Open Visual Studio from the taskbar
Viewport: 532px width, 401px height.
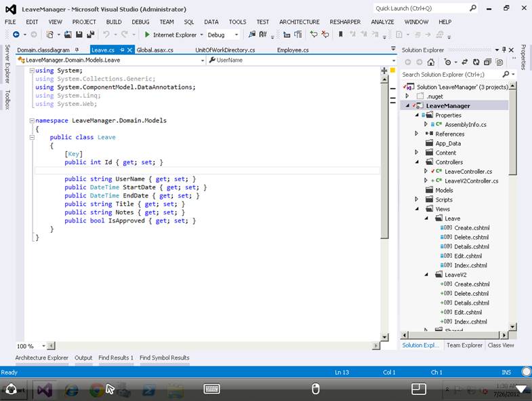45,389
